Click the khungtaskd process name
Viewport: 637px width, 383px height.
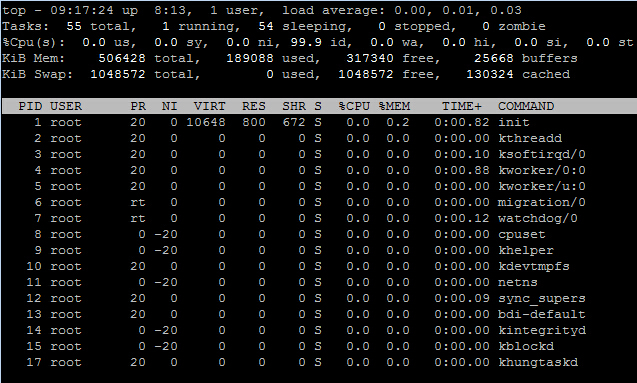coord(538,362)
